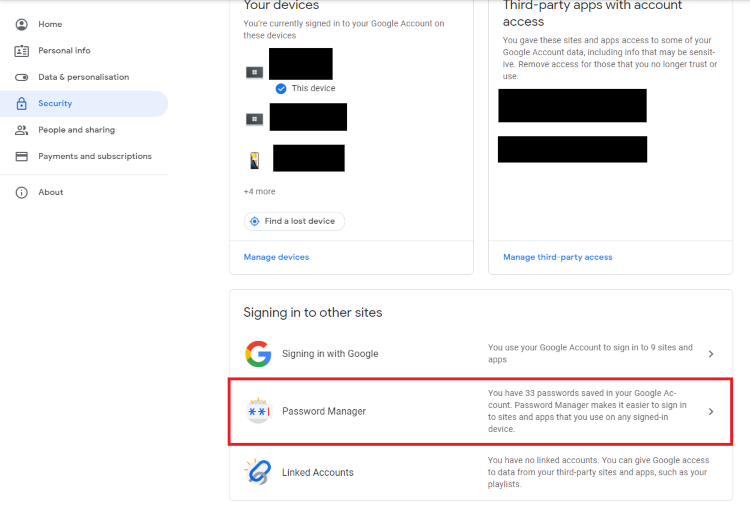Viewport: 750px width, 510px height.
Task: Click the Google G logo icon
Action: coord(258,354)
